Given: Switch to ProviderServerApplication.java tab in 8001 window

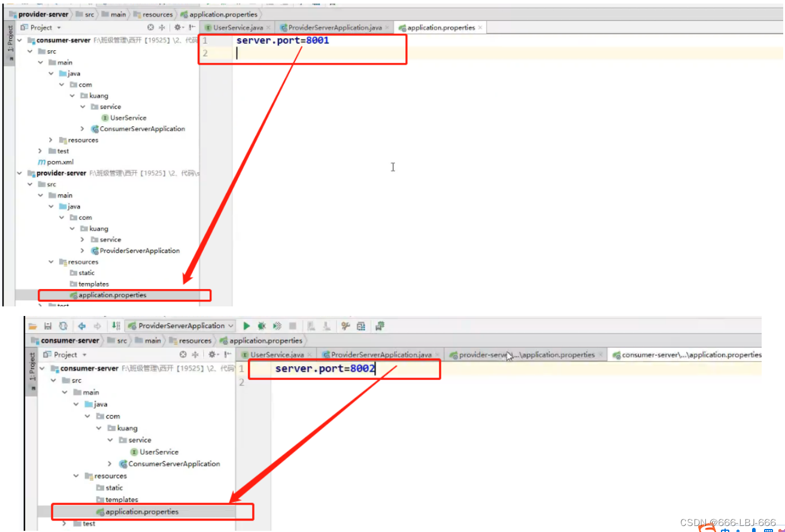Looking at the screenshot, I should point(334,28).
